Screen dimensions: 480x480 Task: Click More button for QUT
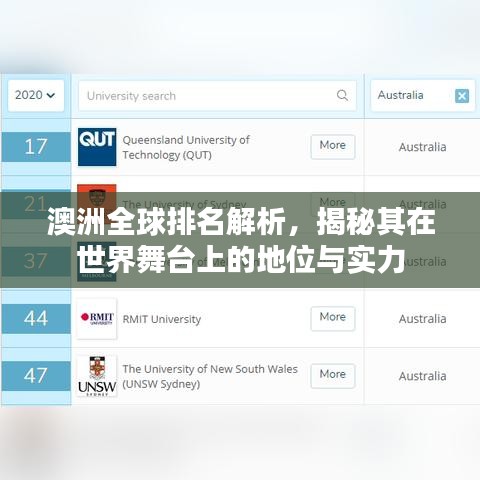click(333, 146)
